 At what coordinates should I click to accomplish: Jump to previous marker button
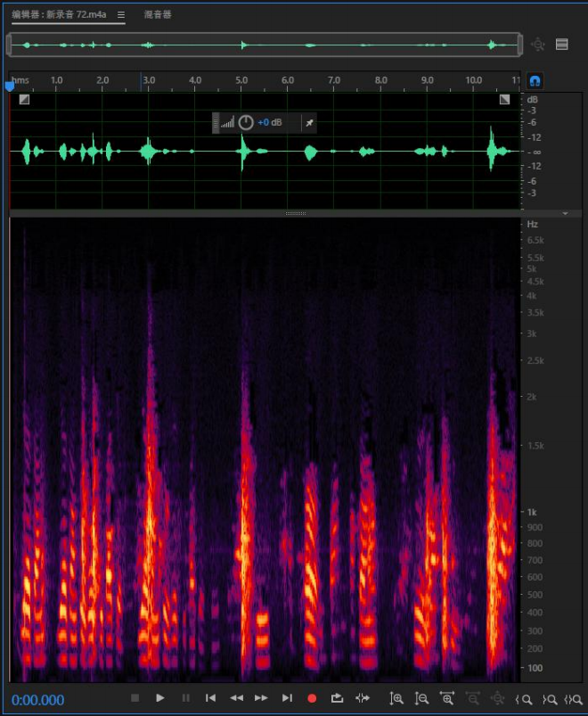[x=210, y=698]
